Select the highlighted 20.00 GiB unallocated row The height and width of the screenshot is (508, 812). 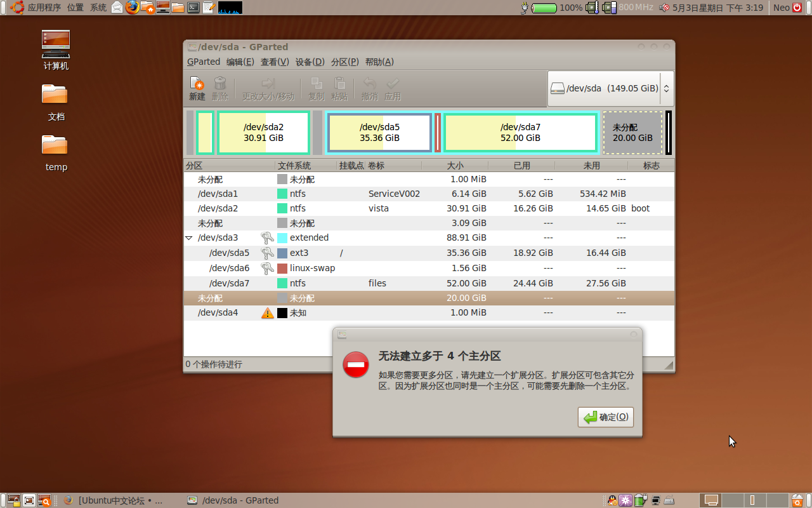[429, 298]
